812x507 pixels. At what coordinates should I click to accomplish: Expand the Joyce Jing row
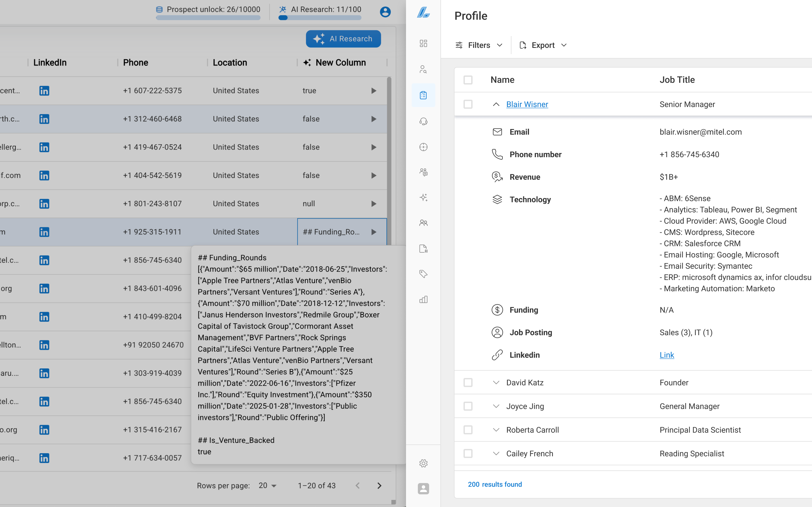(496, 406)
